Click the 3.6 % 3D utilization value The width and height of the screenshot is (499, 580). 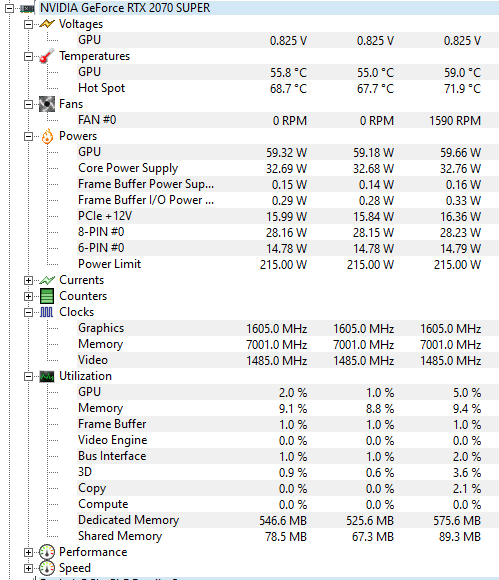click(467, 473)
